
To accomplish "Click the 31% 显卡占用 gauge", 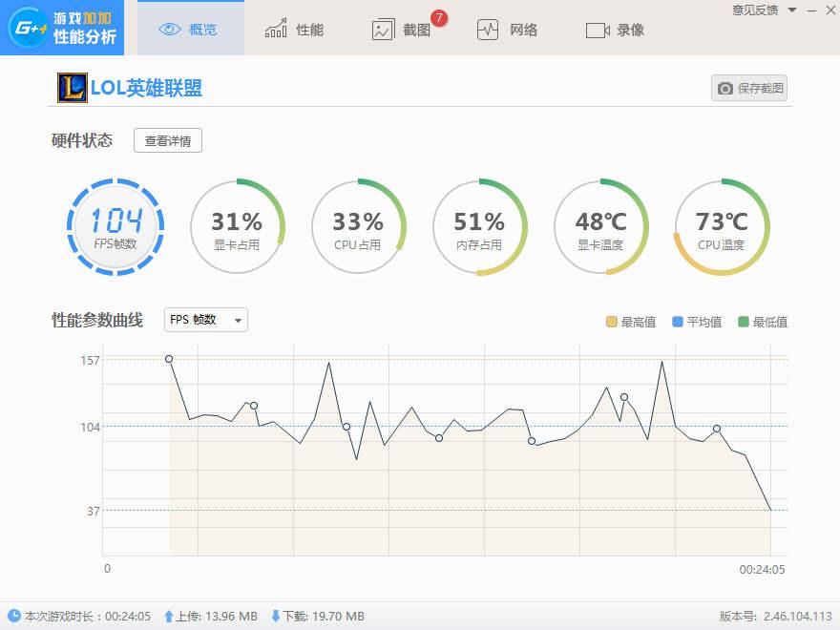I will pos(237,226).
